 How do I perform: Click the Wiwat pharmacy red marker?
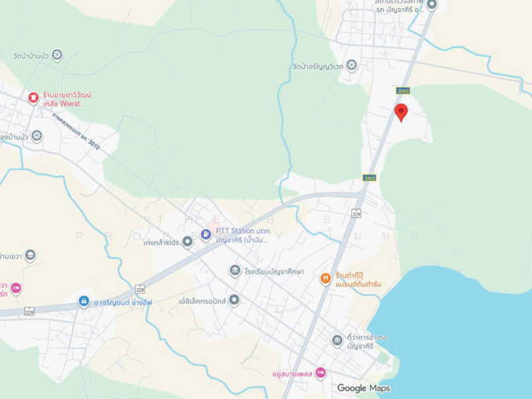tap(33, 98)
